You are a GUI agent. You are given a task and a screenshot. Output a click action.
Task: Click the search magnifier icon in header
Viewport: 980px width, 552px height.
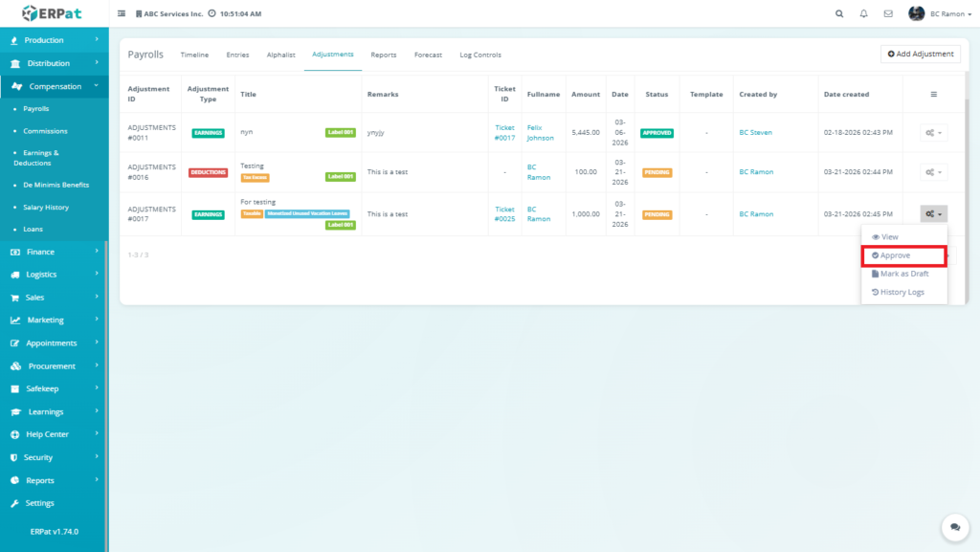point(839,14)
